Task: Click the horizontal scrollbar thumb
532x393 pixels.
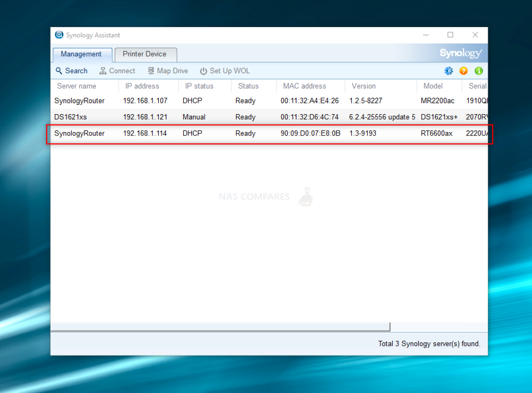Action: coord(221,327)
